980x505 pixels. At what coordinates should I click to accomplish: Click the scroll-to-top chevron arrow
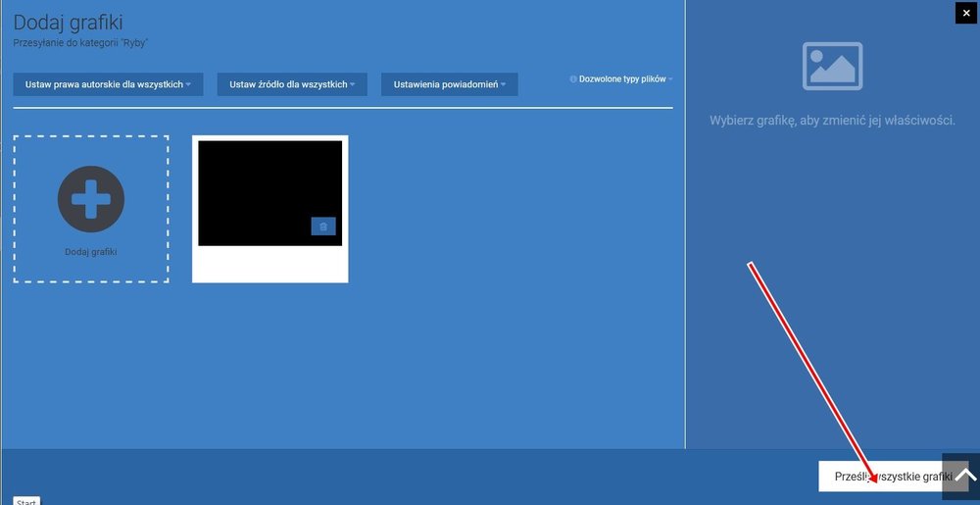[x=966, y=474]
